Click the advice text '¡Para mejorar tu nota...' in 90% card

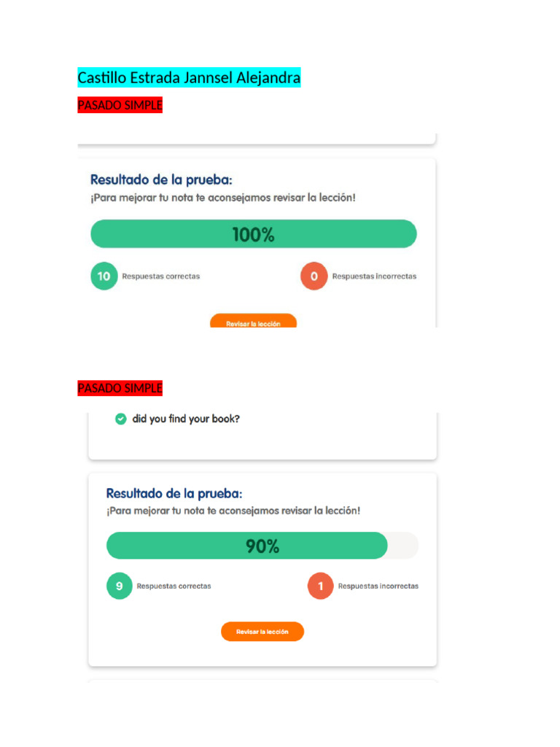coord(233,511)
